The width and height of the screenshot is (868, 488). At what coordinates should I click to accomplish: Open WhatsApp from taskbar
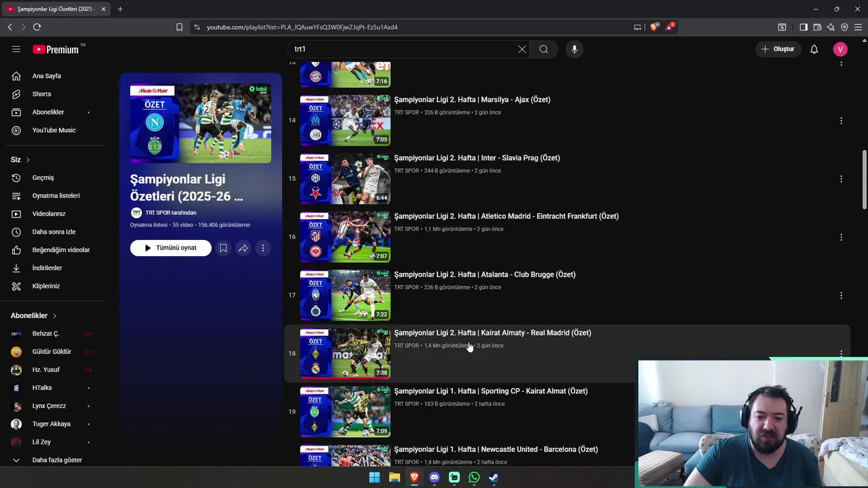tap(474, 478)
